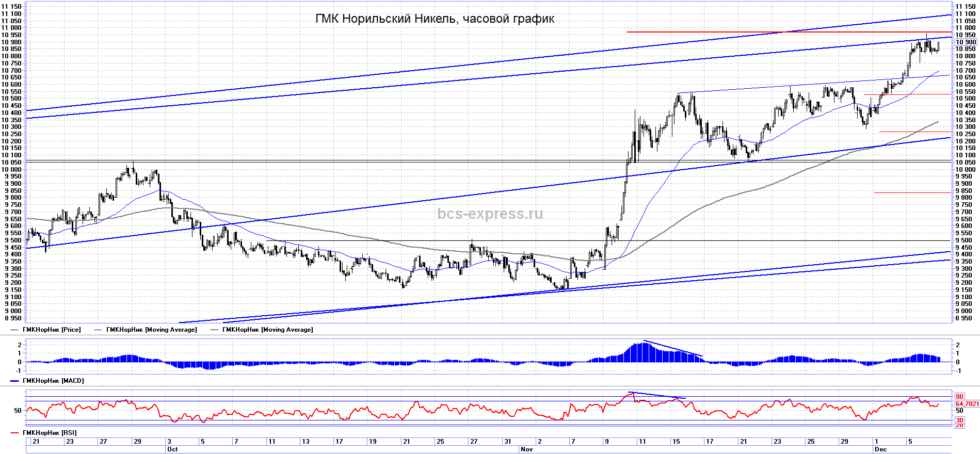Viewport: 980px width, 454px height.
Task: Click "50" on the RSI right axis
Action: click(x=959, y=411)
